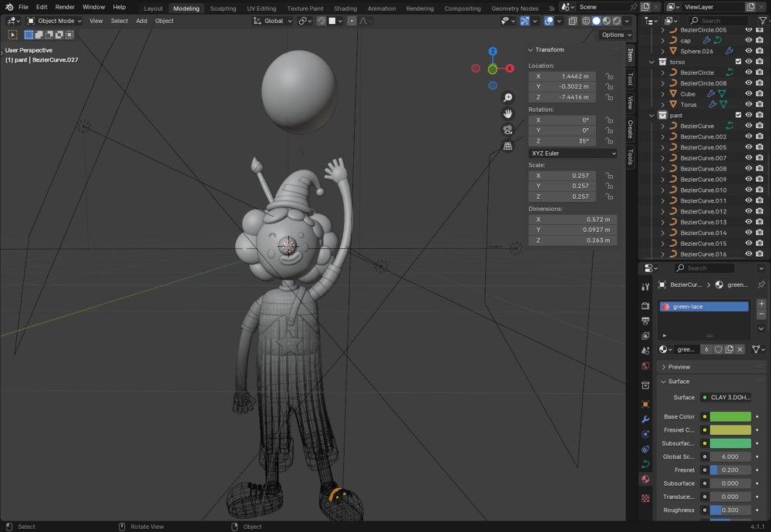The height and width of the screenshot is (532, 771).
Task: Click the Options button in viewport corner
Action: (x=615, y=35)
